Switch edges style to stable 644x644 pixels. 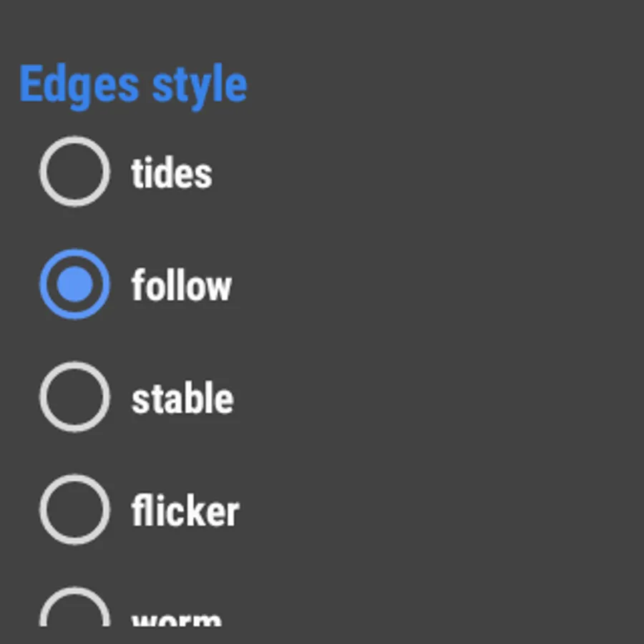click(x=74, y=396)
